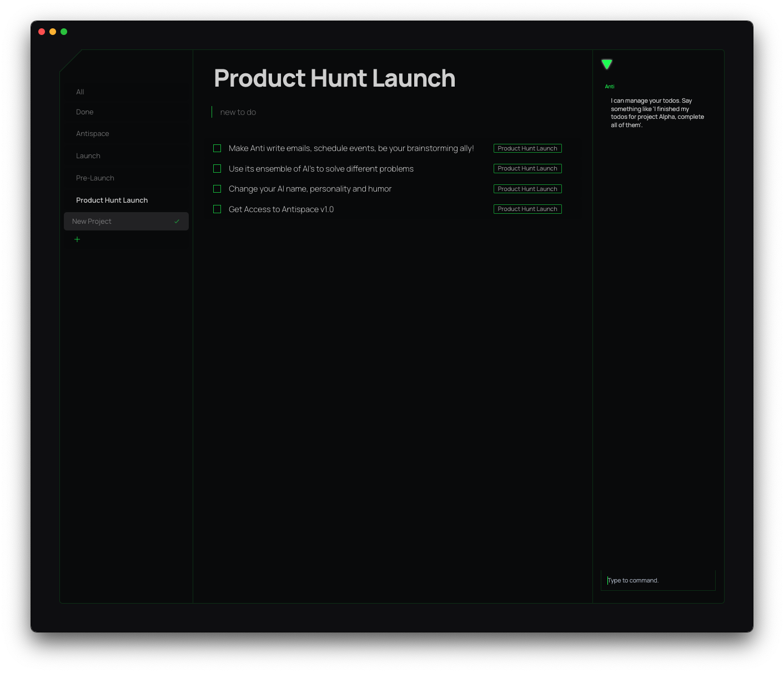Click the 'Make Anti write emails' todo text

pyautogui.click(x=351, y=148)
